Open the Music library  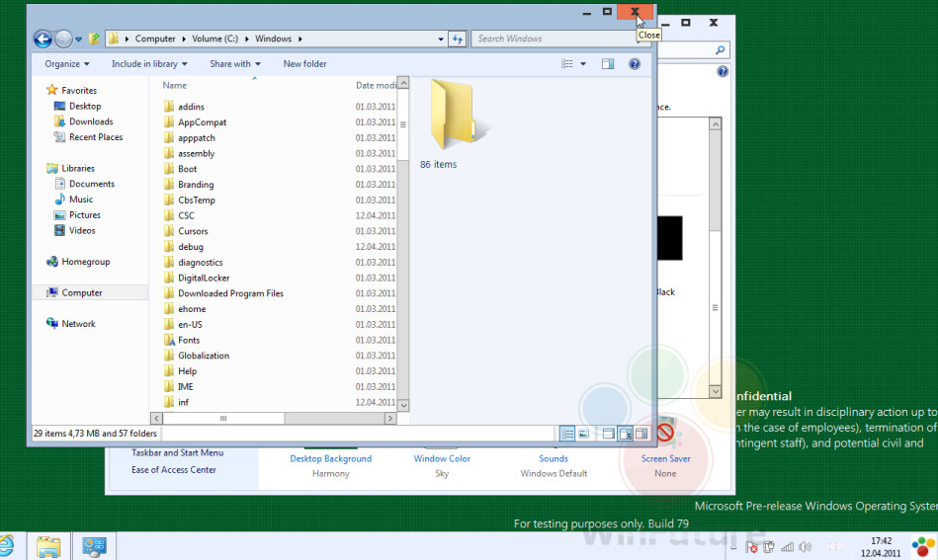pos(73,200)
